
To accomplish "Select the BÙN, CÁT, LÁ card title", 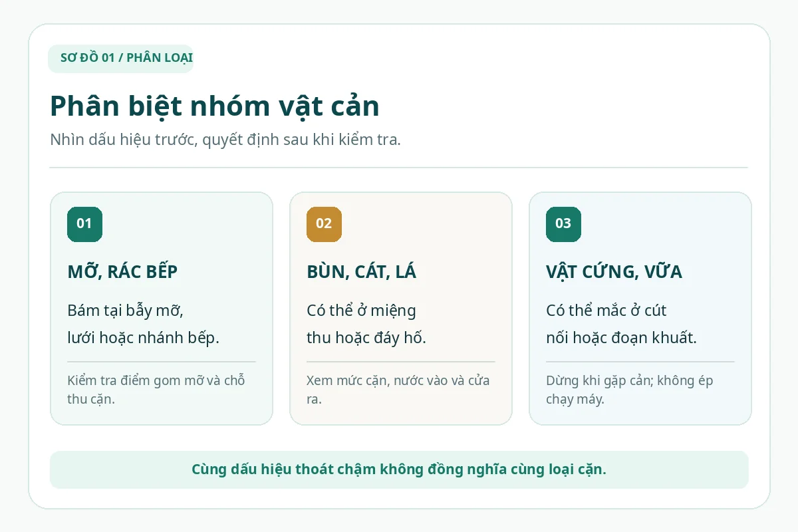I will pyautogui.click(x=362, y=272).
